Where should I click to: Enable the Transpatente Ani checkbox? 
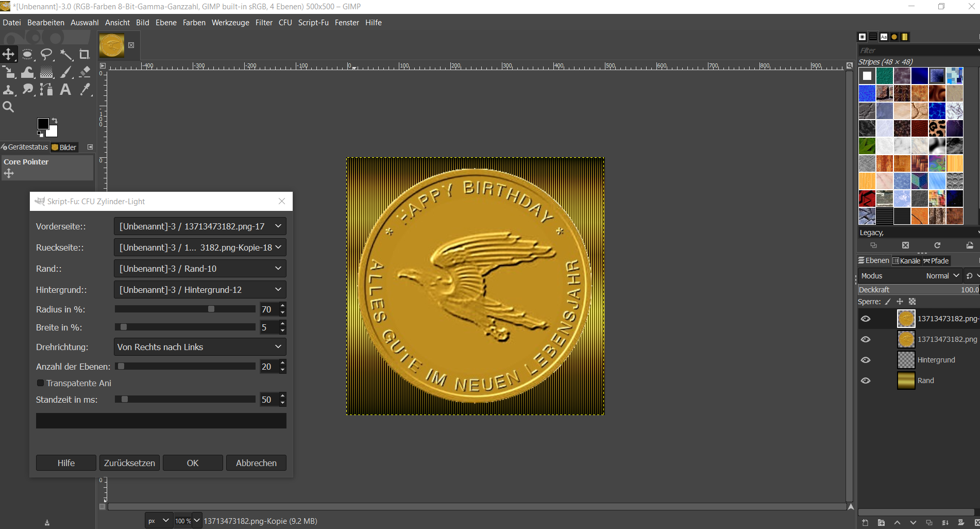click(x=40, y=383)
